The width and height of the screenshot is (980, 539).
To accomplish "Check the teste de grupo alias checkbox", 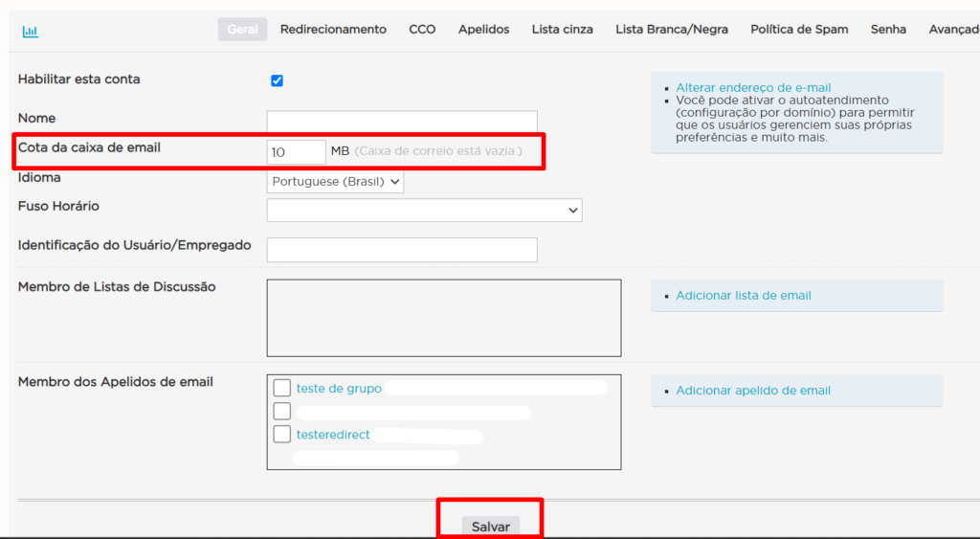I will pyautogui.click(x=282, y=388).
